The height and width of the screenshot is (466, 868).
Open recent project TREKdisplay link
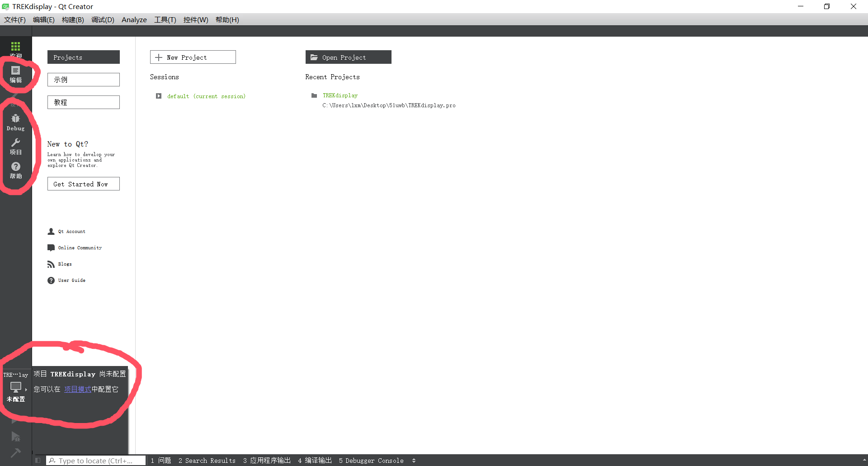point(340,95)
